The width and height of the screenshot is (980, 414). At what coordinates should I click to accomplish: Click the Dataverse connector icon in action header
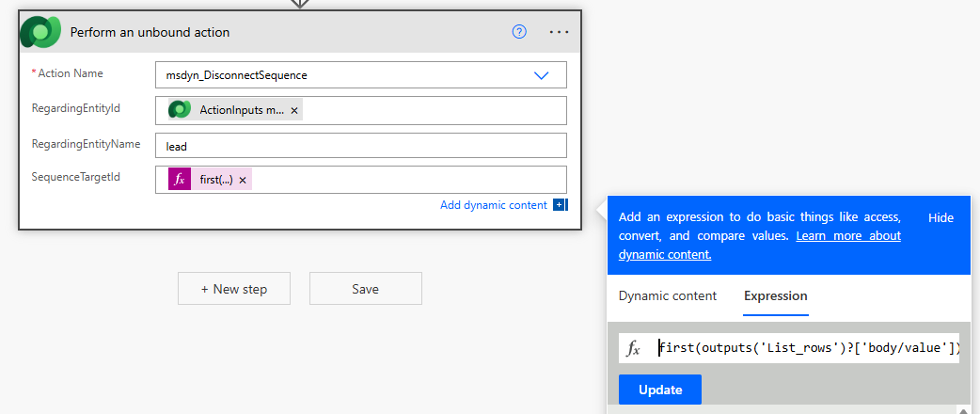(40, 32)
